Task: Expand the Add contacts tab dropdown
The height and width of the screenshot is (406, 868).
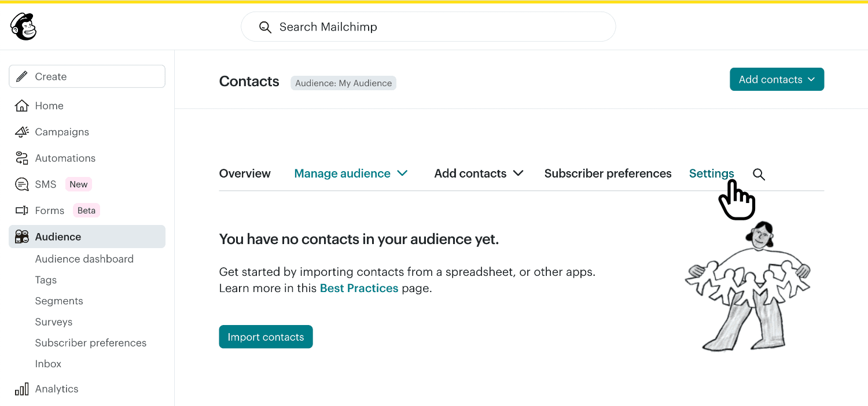Action: click(x=479, y=174)
